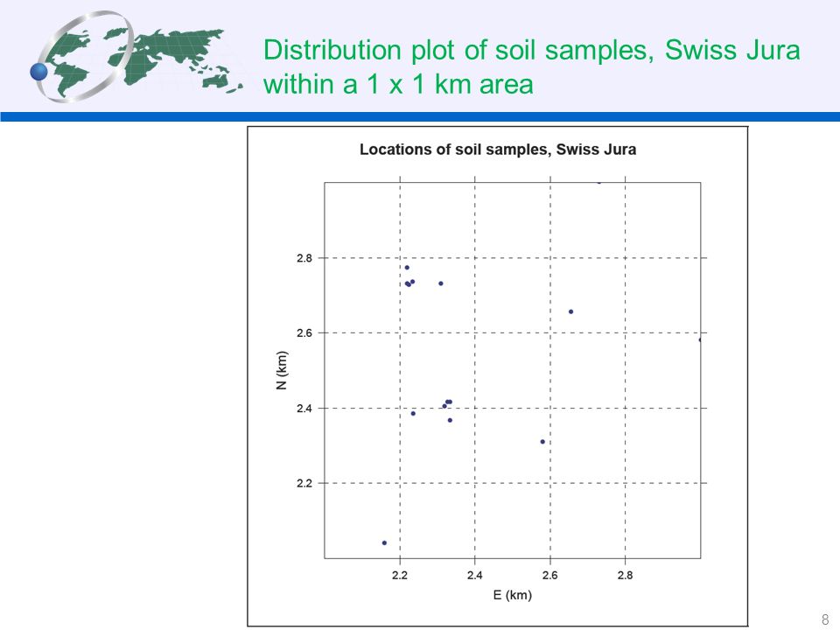The width and height of the screenshot is (840, 630).
Task: Click the y-axis tick label 2.4
Action: (x=304, y=409)
